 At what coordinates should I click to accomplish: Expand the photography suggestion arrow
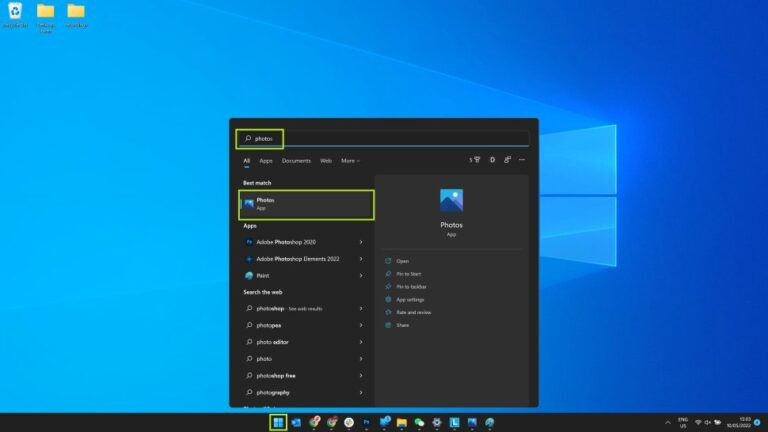(361, 392)
